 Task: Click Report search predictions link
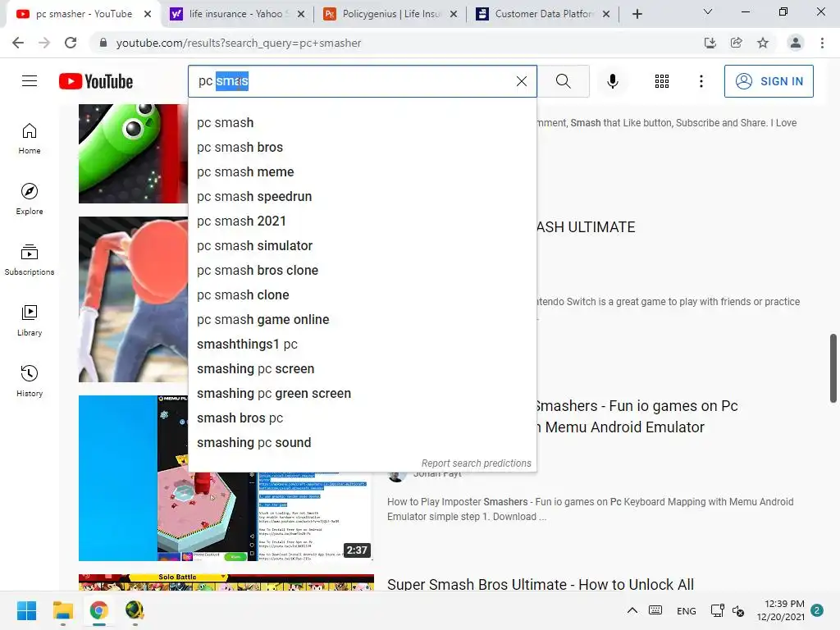pyautogui.click(x=477, y=463)
